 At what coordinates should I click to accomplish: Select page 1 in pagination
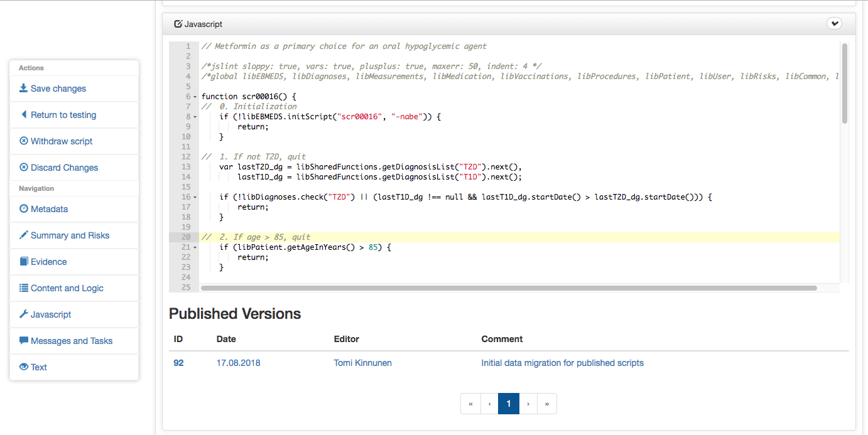tap(509, 404)
